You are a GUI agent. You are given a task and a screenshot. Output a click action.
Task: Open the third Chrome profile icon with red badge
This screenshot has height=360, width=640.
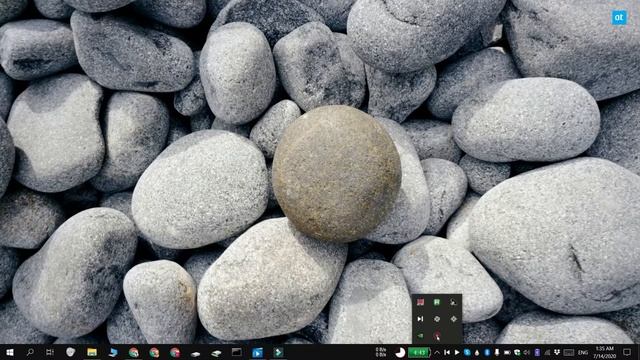click(x=175, y=352)
